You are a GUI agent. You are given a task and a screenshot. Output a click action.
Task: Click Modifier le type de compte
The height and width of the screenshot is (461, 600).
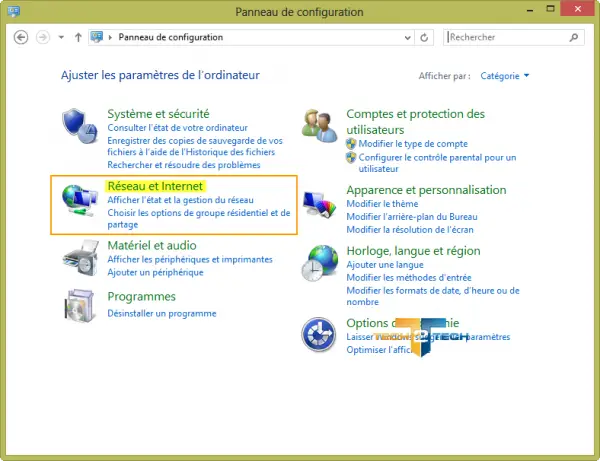(413, 144)
